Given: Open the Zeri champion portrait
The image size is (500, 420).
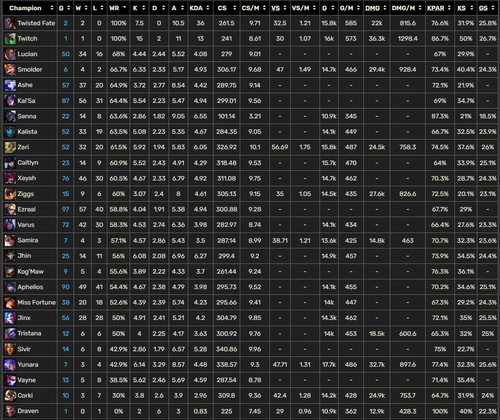Looking at the screenshot, I should point(10,147).
